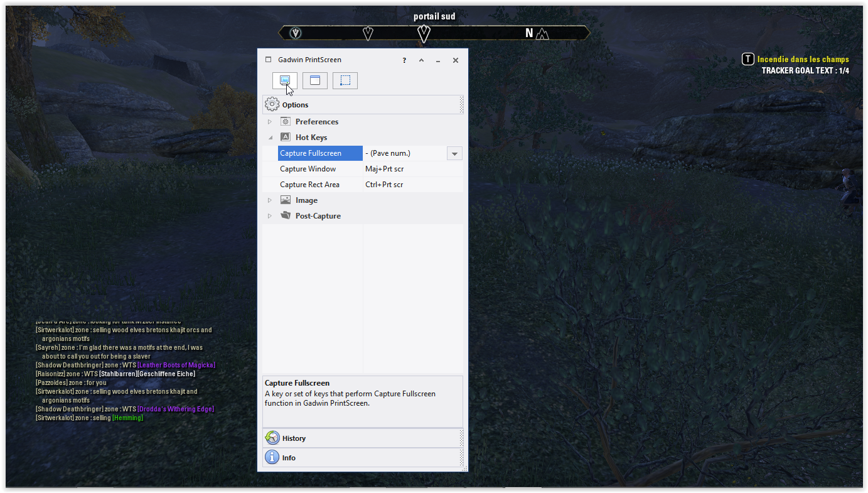Screen dimensions: 868x493
Task: Click the Capture Fullscreen description heading
Action: point(297,383)
